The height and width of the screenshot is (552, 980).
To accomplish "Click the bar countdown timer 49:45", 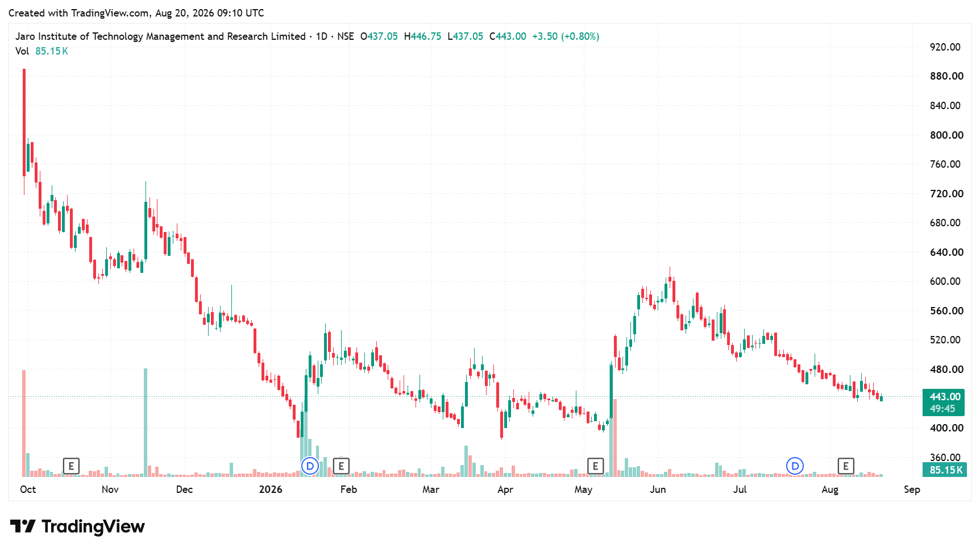I will point(942,409).
